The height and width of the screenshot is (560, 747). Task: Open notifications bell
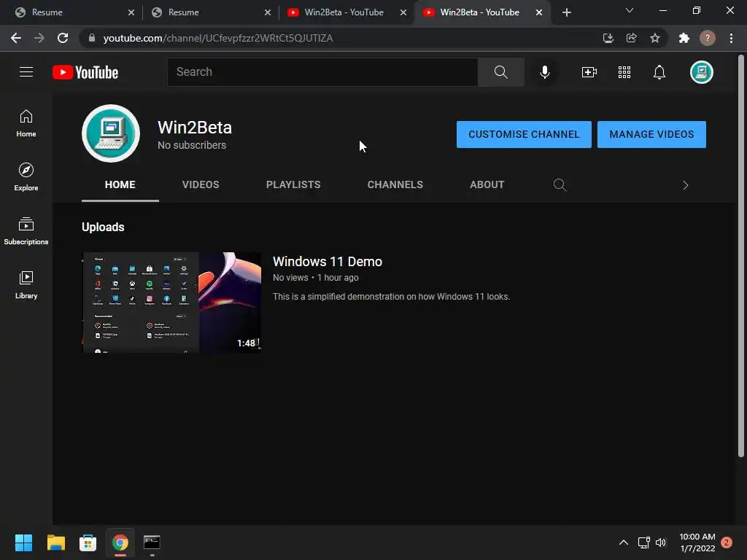point(659,72)
